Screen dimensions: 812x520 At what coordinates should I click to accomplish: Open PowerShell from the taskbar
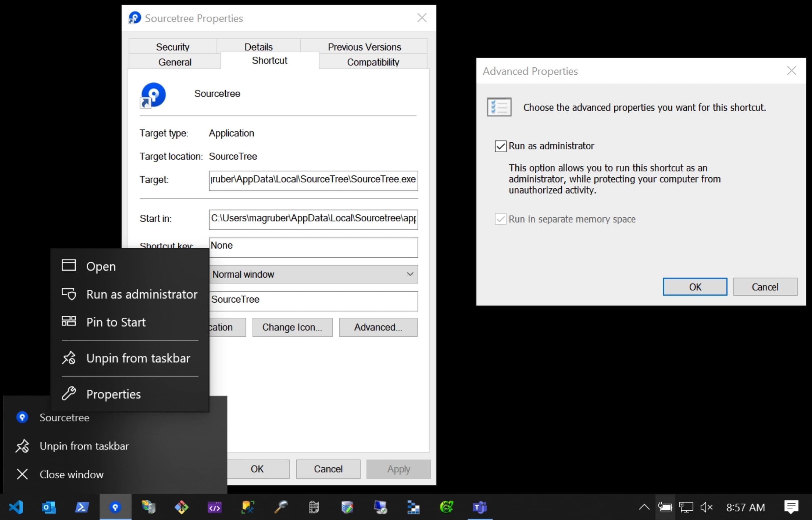tap(82, 507)
